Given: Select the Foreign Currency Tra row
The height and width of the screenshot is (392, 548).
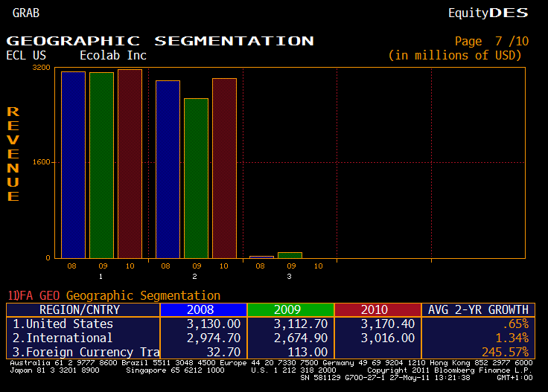Looking at the screenshot, I should point(82,352).
